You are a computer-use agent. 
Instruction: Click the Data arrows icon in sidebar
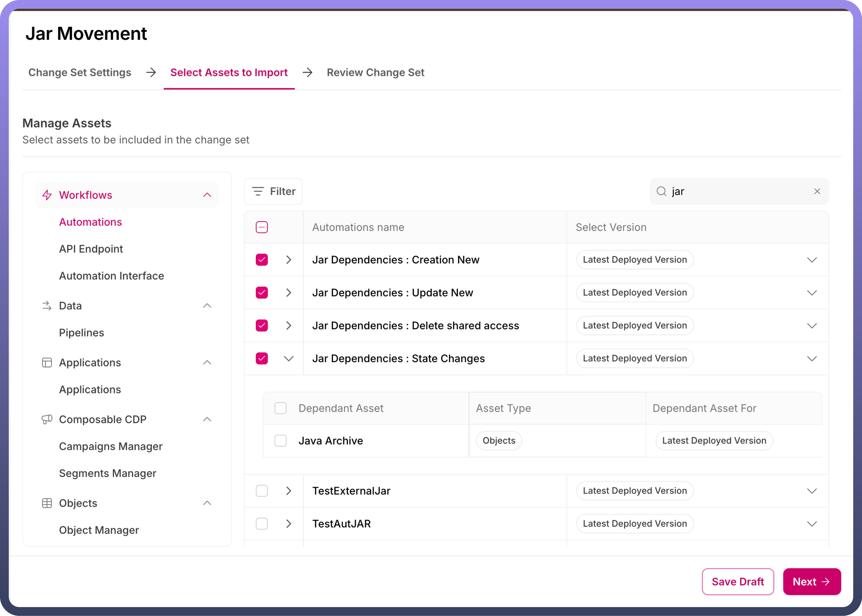47,306
